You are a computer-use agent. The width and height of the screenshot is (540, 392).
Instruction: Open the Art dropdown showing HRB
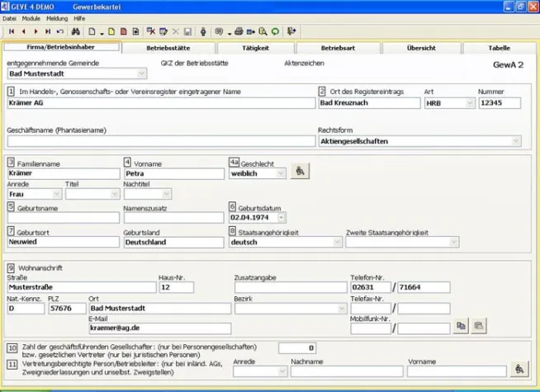pyautogui.click(x=470, y=104)
